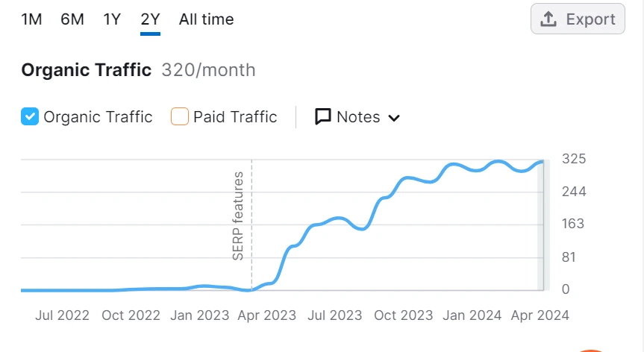Select the 6M time range tab
644x352 pixels.
72,19
